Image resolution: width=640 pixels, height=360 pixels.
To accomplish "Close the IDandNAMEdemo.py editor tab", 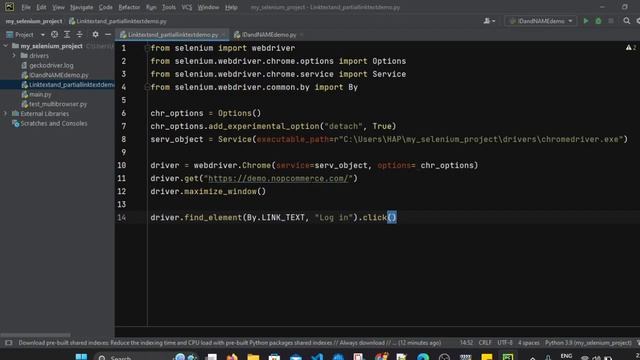I will pyautogui.click(x=302, y=35).
